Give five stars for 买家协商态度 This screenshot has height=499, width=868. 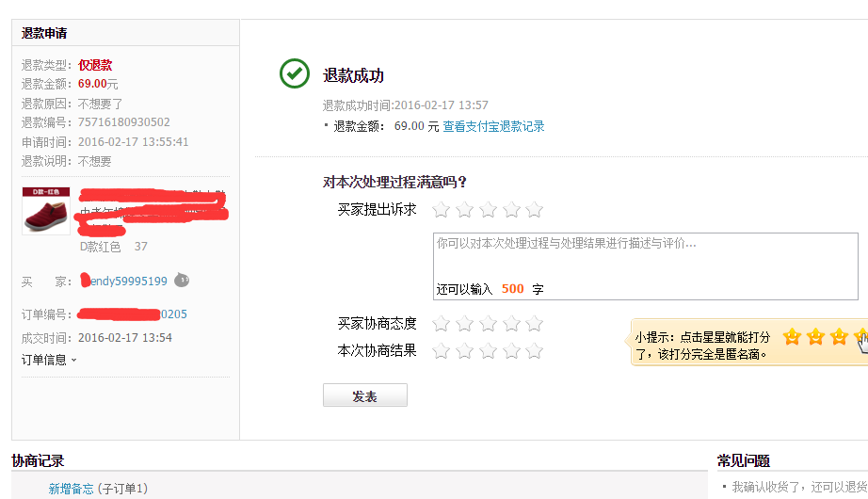pyautogui.click(x=534, y=324)
